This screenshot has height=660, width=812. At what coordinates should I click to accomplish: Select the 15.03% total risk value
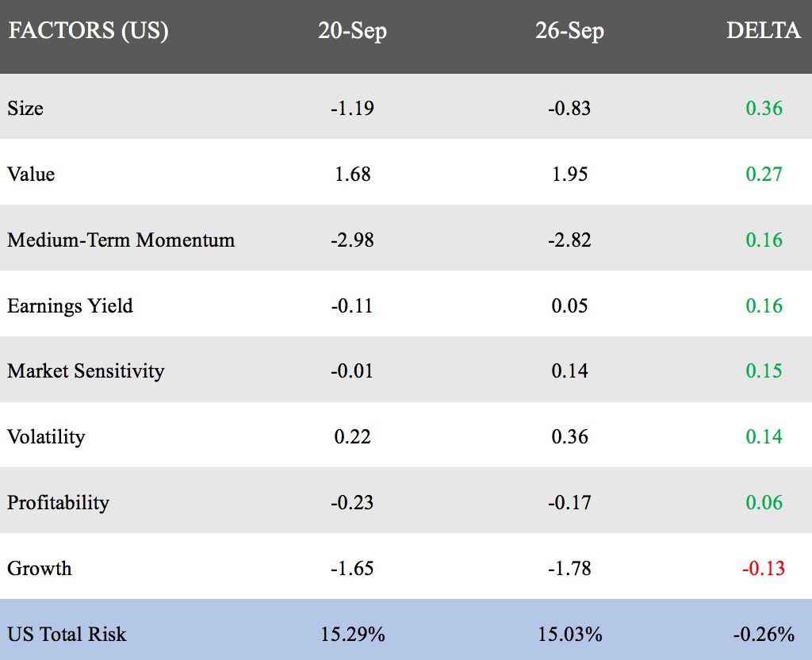569,634
